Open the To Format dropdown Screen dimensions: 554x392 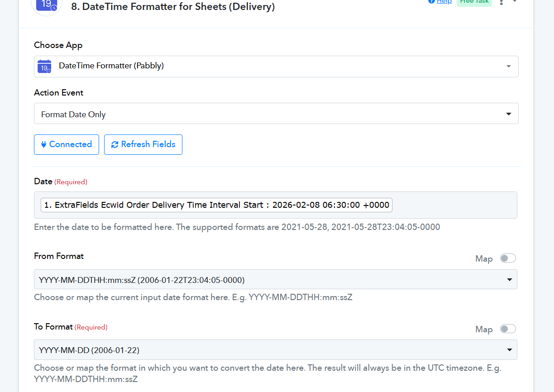(x=275, y=350)
